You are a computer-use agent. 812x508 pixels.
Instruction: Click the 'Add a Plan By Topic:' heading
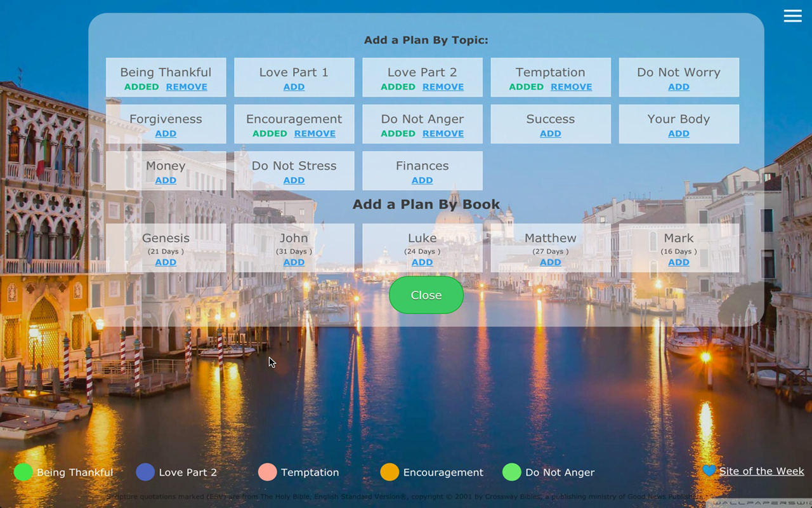click(426, 40)
